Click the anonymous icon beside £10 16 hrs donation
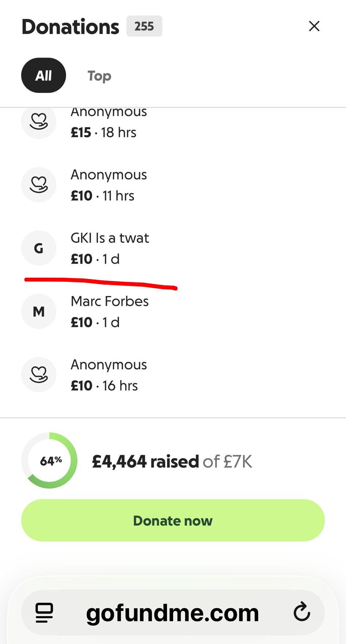The image size is (346, 644). pyautogui.click(x=39, y=375)
